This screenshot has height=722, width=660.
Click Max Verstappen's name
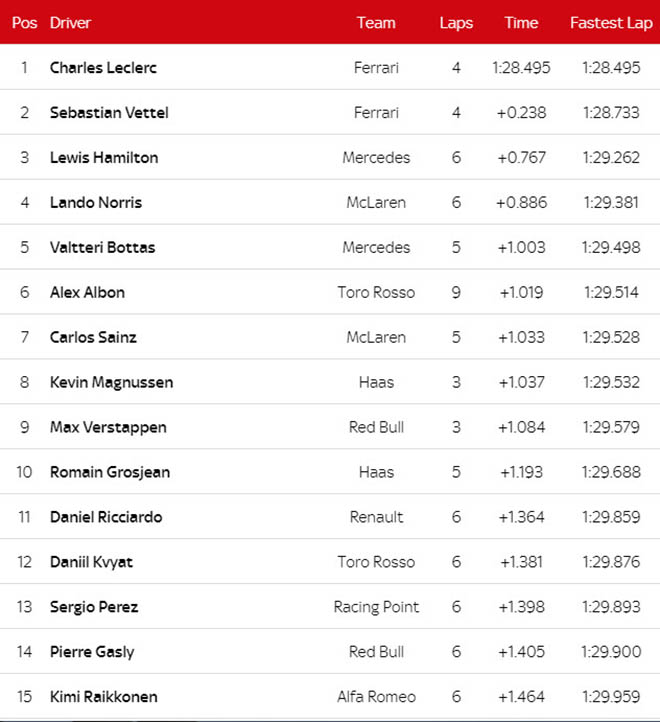click(108, 428)
